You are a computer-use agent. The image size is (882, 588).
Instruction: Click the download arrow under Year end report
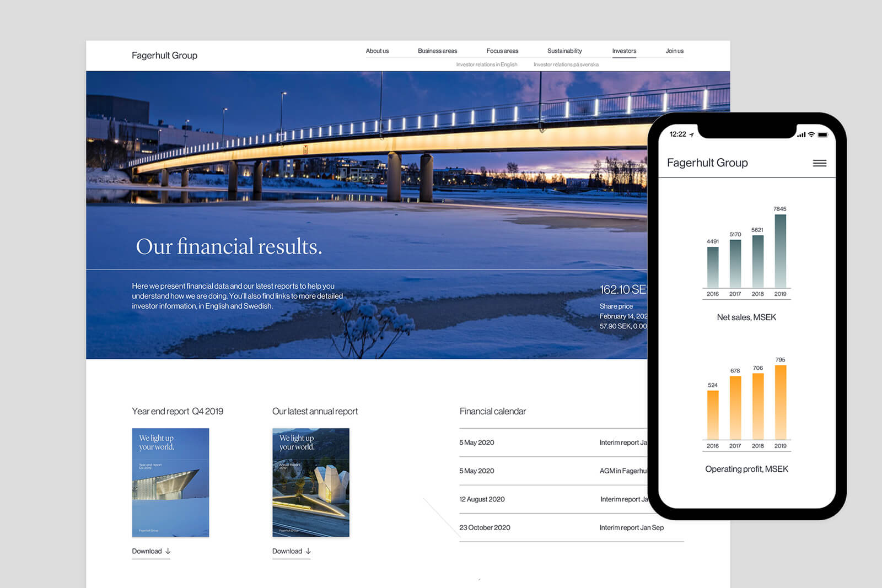tap(168, 551)
